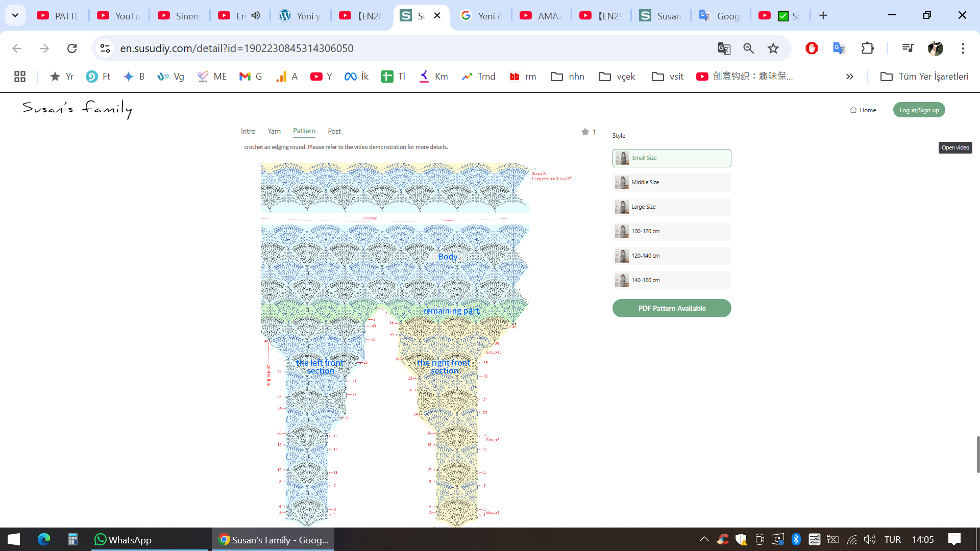Open the Intro tab
The image size is (980, 551).
[248, 132]
